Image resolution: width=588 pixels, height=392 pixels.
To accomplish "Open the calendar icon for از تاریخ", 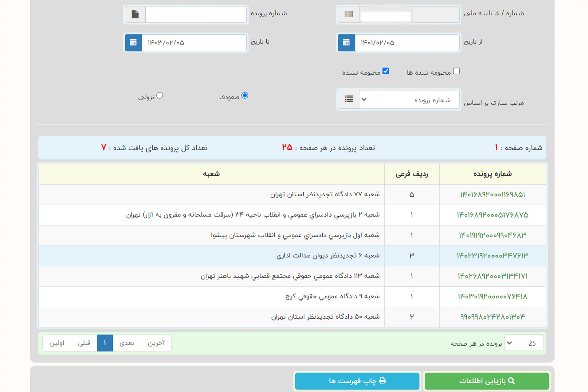I will click(346, 43).
